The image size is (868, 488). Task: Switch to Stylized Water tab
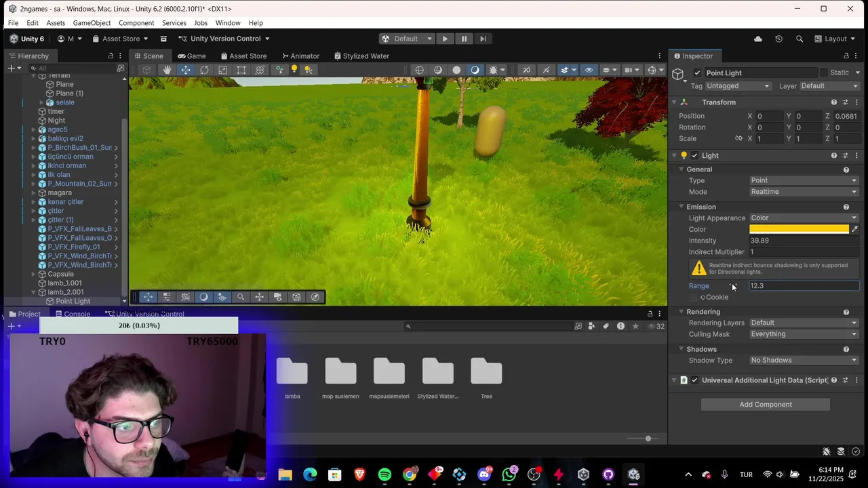click(360, 56)
